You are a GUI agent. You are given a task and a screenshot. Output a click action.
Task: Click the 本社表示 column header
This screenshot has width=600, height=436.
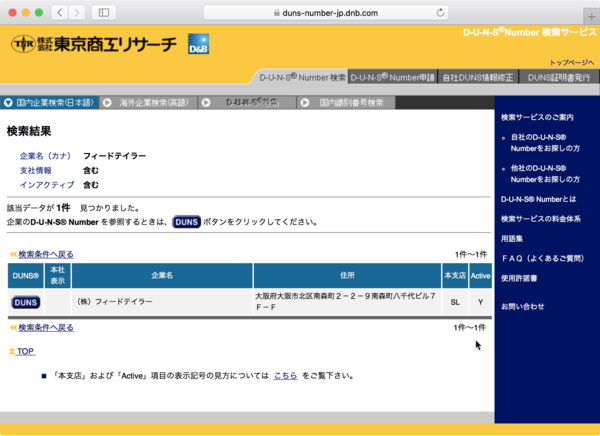(x=58, y=276)
